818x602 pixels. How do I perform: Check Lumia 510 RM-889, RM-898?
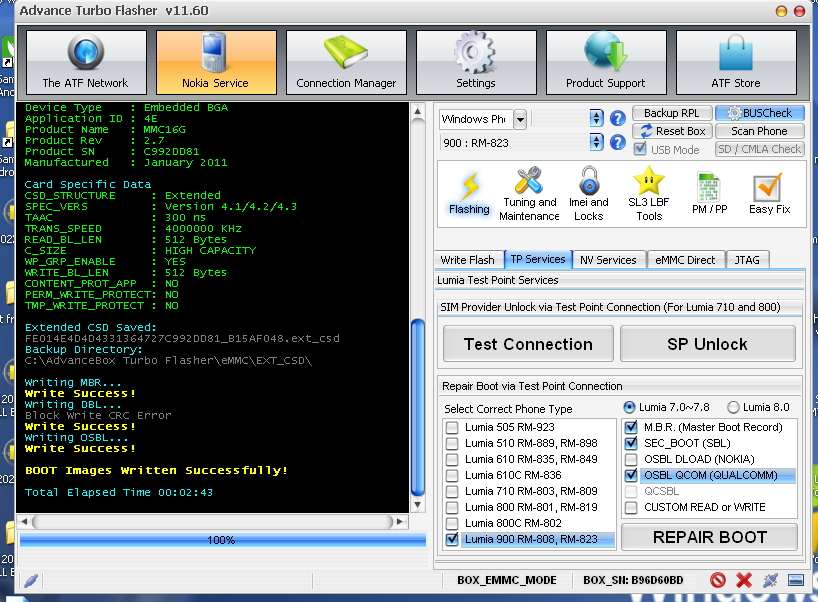point(452,443)
